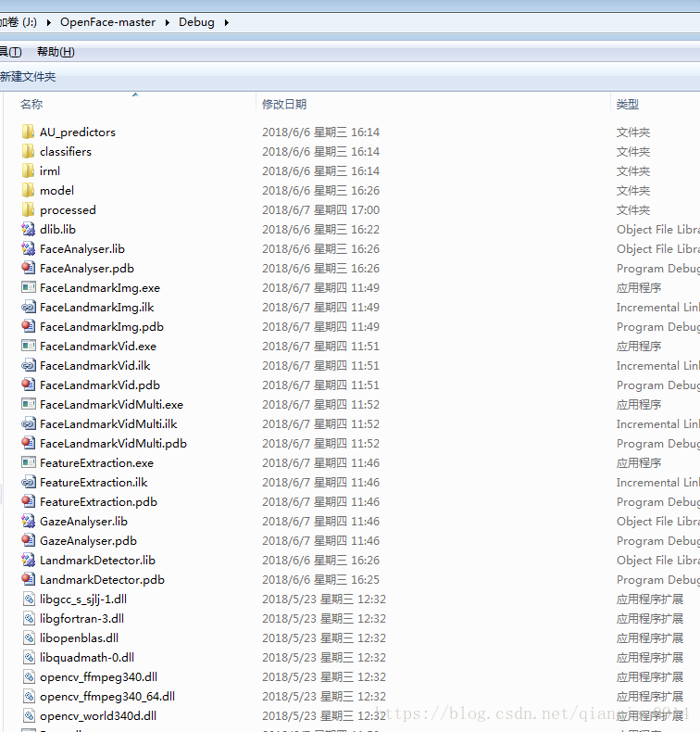700x732 pixels.
Task: Select the libopenblas.dll file icon
Action: click(28, 638)
